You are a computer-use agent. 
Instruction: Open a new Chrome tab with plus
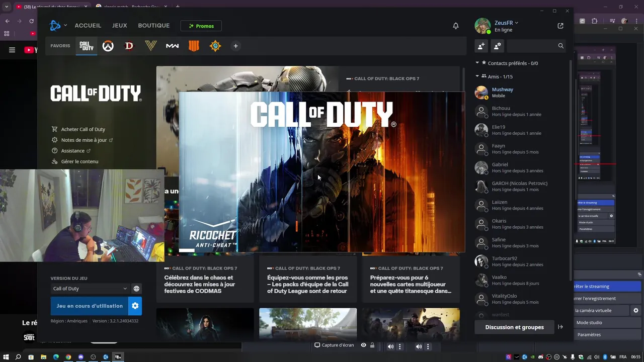pos(178,7)
